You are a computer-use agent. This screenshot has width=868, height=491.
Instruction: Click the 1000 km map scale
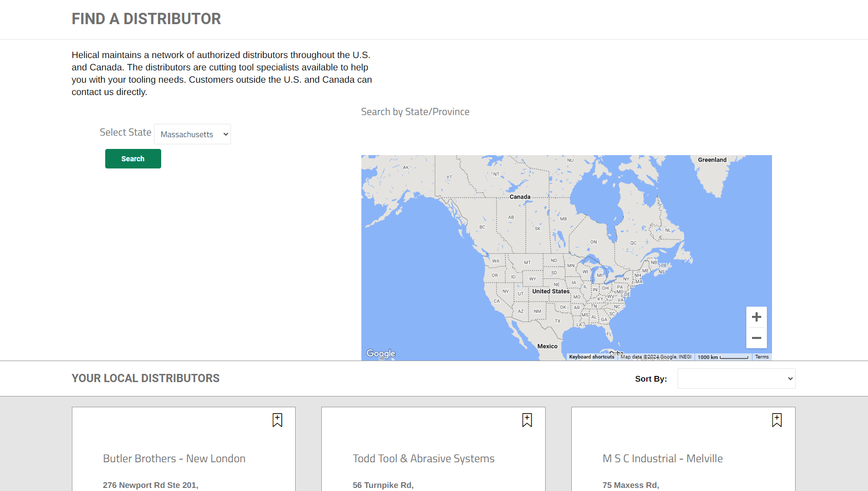coord(723,357)
